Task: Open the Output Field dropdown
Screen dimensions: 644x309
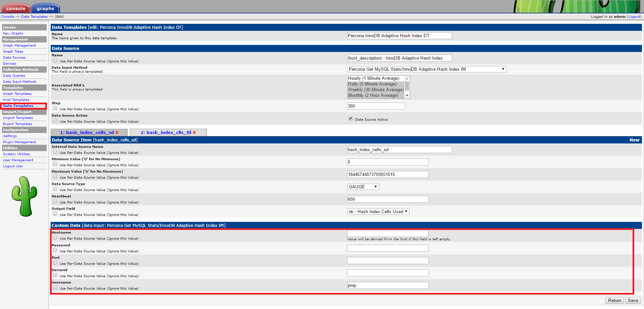Action: pos(378,212)
